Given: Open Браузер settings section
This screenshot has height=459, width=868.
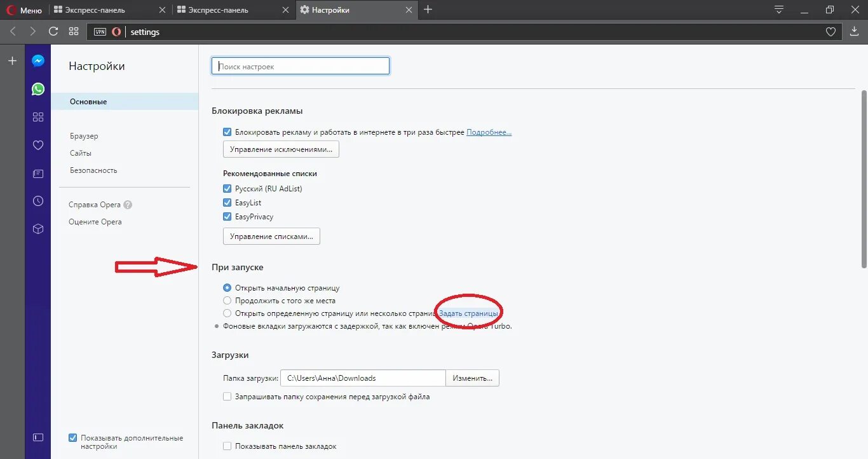Looking at the screenshot, I should [x=84, y=136].
